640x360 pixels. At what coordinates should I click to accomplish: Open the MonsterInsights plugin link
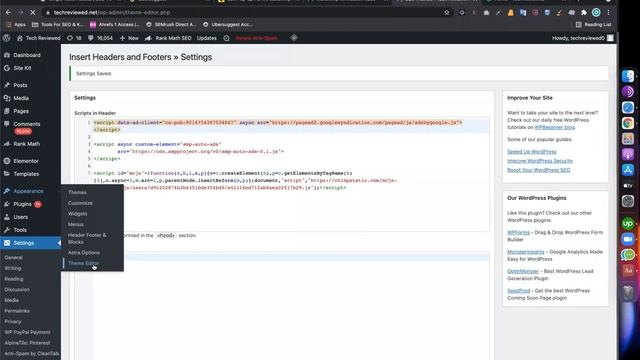[x=525, y=252]
